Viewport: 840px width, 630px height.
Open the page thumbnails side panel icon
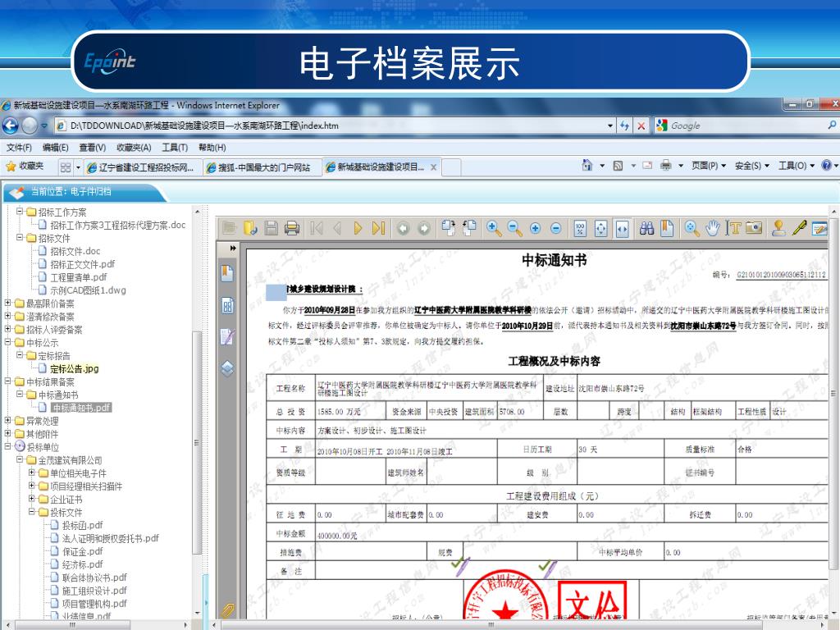[227, 306]
